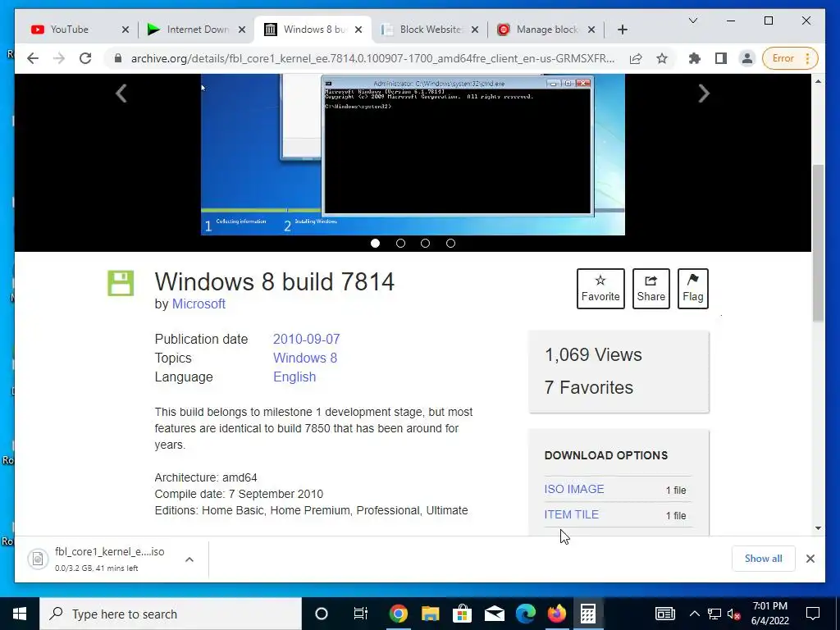The image size is (840, 630).
Task: Share this page from the address bar icon
Action: (x=636, y=58)
